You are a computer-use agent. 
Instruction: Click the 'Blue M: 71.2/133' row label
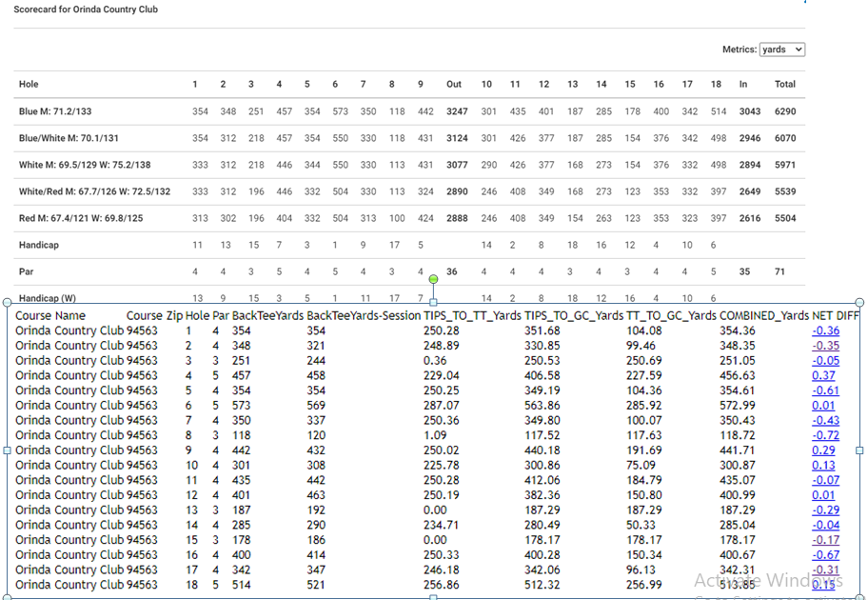(x=55, y=111)
